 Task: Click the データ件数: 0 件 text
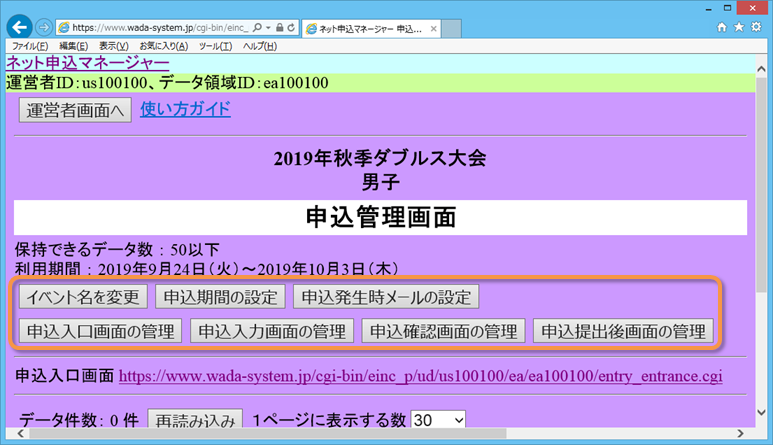click(x=79, y=420)
